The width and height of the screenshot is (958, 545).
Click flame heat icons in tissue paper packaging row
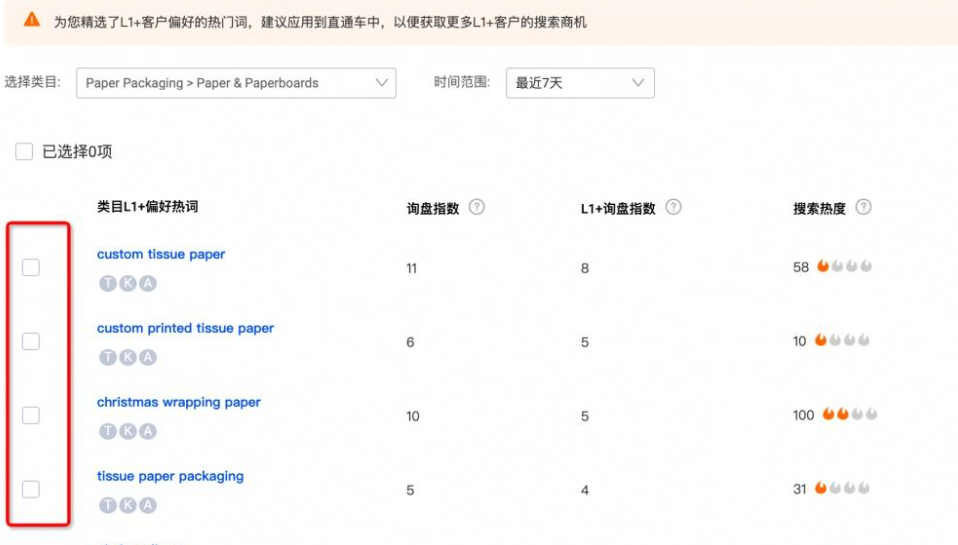(842, 488)
